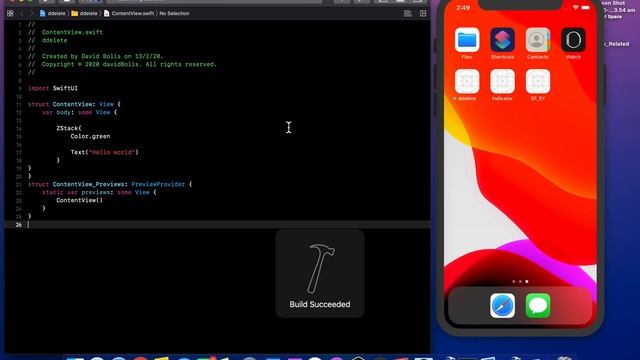Click line number 14 in the gutter
This screenshot has width=640, height=360.
18,128
